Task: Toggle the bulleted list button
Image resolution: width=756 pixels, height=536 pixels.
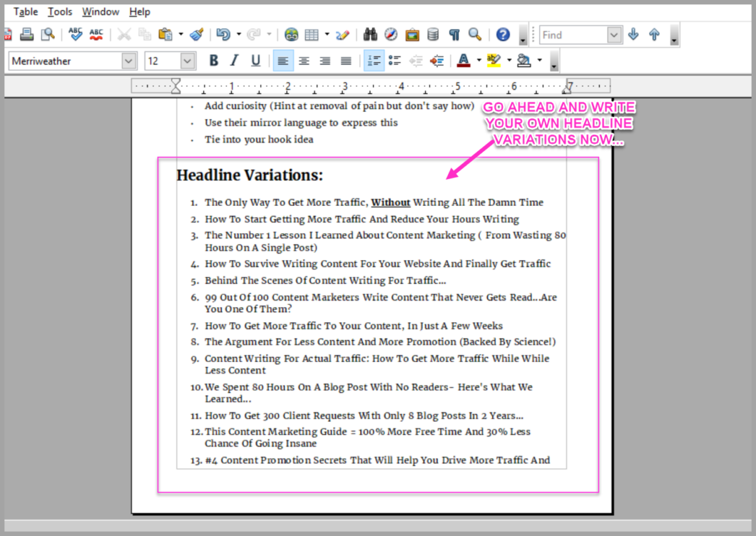Action: pos(394,61)
